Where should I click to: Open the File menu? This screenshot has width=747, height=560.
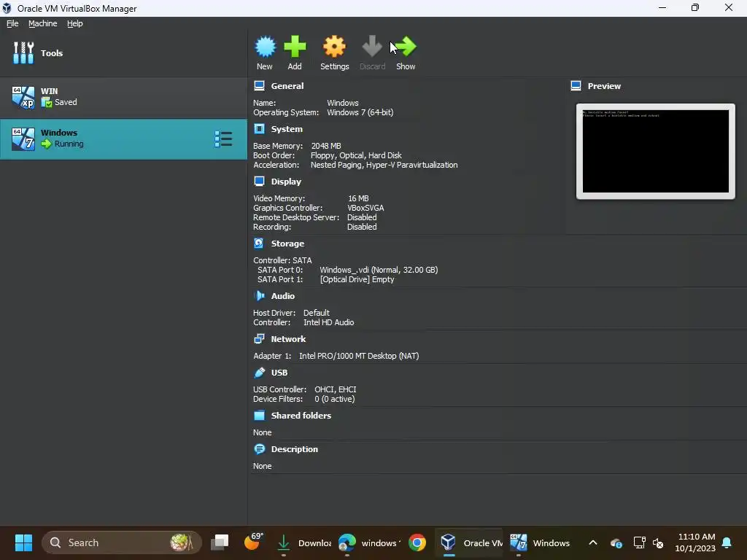click(12, 23)
